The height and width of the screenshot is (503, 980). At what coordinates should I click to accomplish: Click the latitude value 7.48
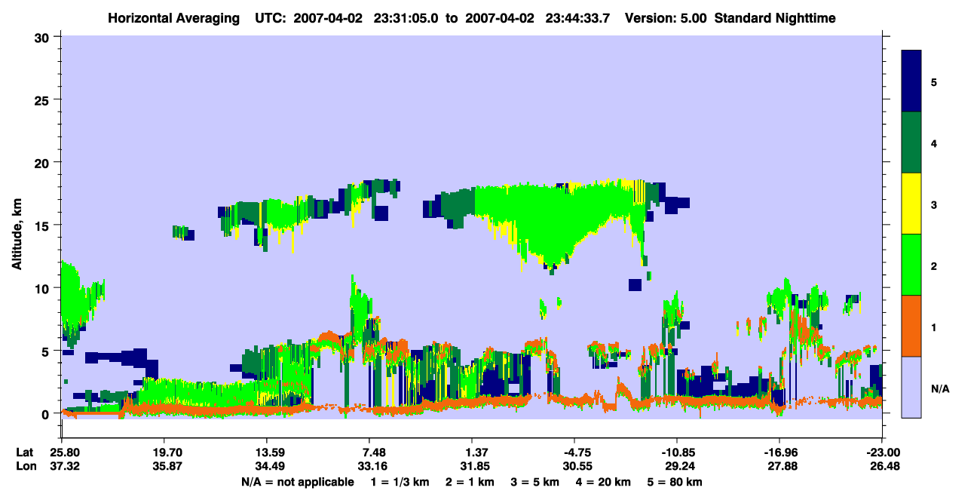pos(372,452)
